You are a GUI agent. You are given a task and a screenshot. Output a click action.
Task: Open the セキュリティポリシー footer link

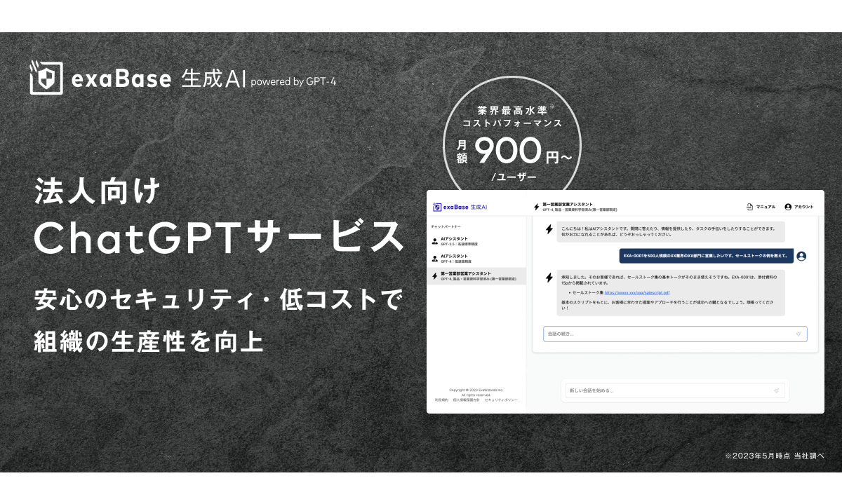(x=501, y=400)
